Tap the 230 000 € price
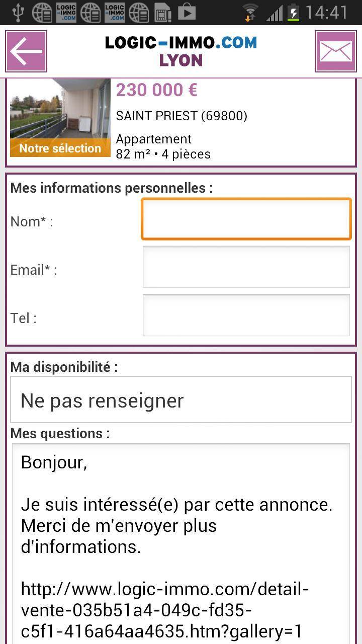The height and width of the screenshot is (644, 362). pos(156,90)
